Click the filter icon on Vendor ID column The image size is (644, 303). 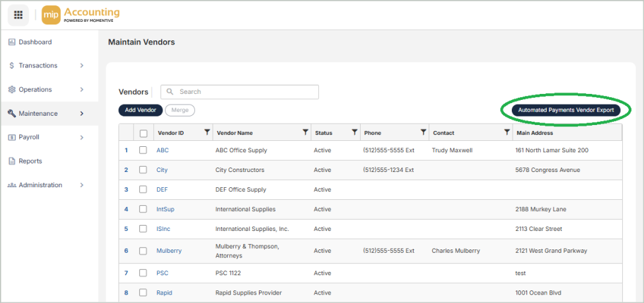[x=207, y=132]
